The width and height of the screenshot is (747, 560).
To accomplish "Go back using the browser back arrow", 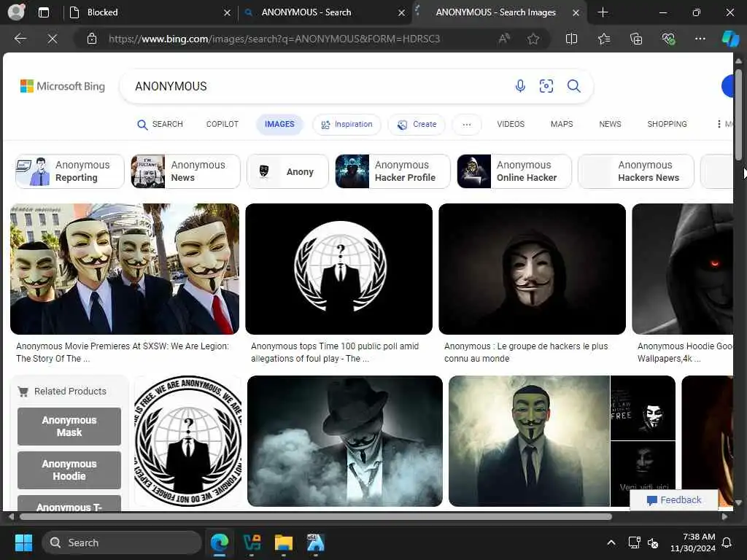I will 20,39.
